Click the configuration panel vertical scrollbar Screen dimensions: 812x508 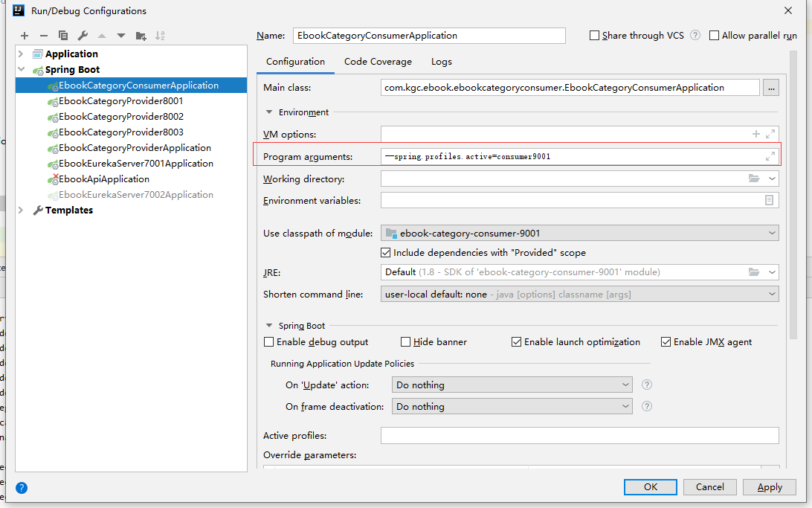point(793,196)
